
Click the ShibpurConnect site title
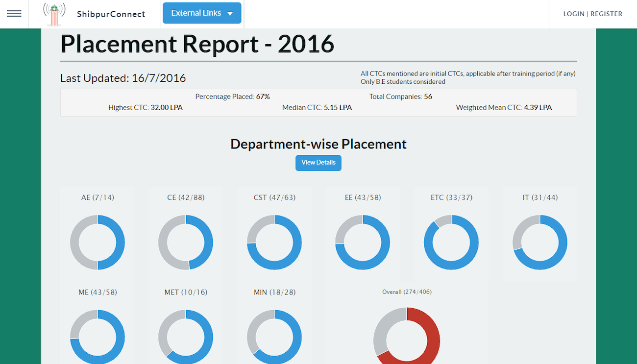point(111,14)
